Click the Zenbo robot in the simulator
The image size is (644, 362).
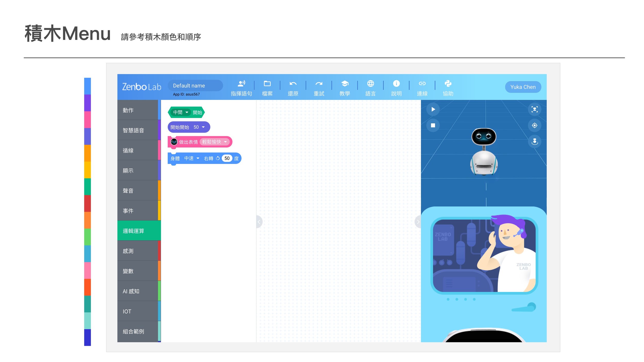(484, 152)
